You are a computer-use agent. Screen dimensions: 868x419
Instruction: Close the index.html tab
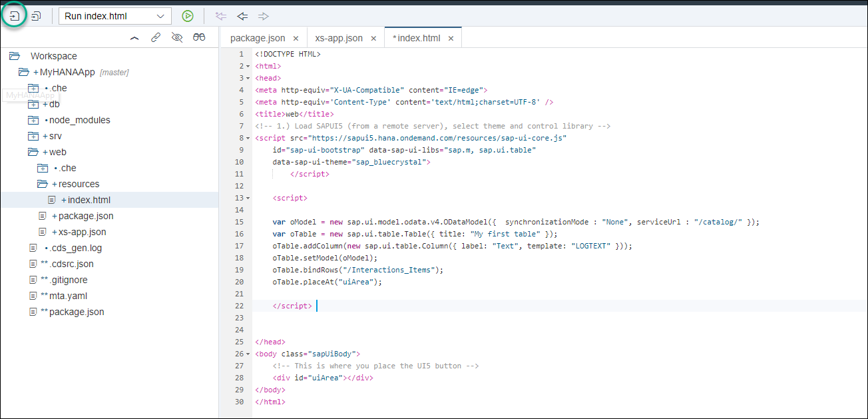click(451, 39)
